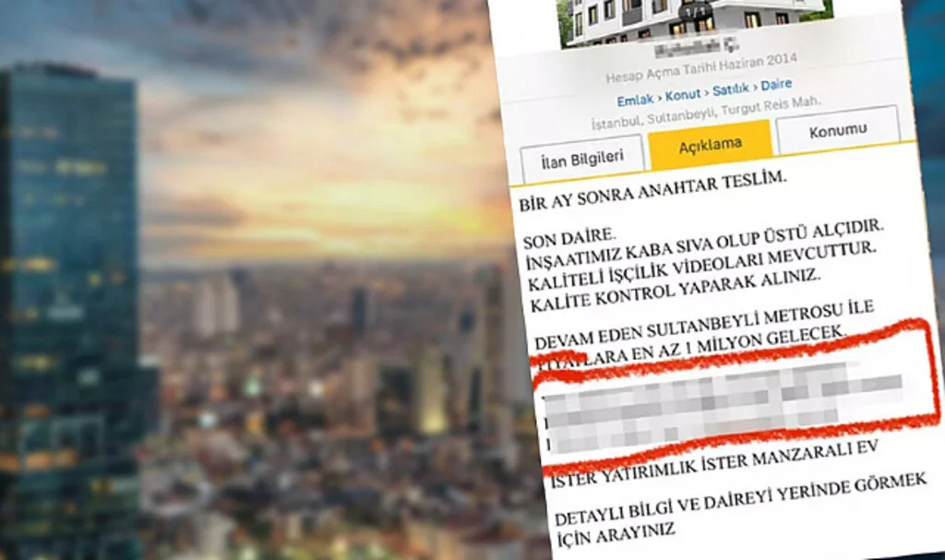945x560 pixels.
Task: Select the line 'BİR AY SONRA ANAHTAR TESLİM.'
Action: [x=652, y=190]
